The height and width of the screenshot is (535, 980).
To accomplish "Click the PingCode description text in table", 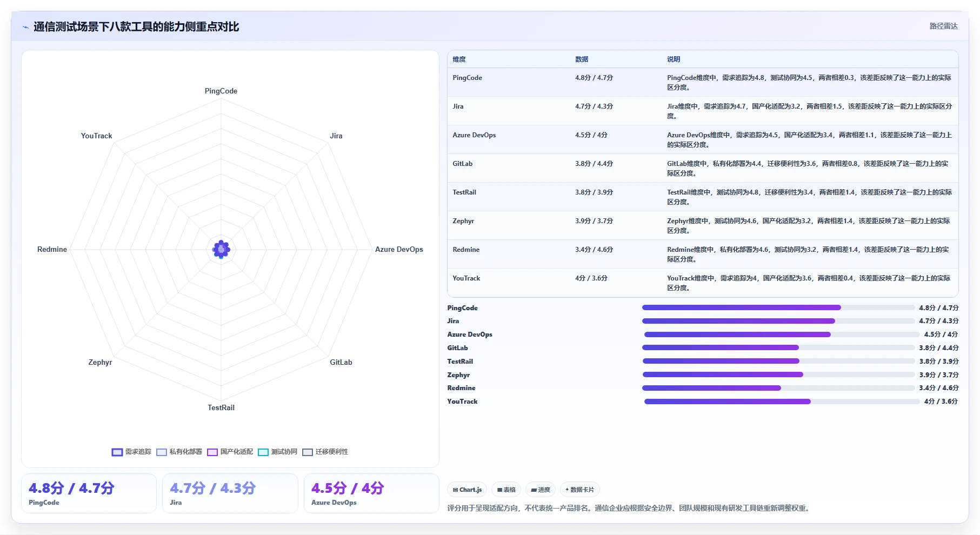I will 809,83.
